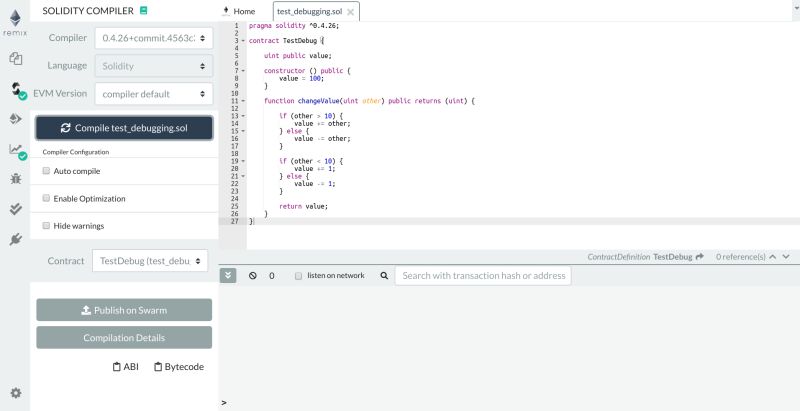Image resolution: width=800 pixels, height=411 pixels.
Task: Click the '0 reference(s)' label
Action: point(740,257)
